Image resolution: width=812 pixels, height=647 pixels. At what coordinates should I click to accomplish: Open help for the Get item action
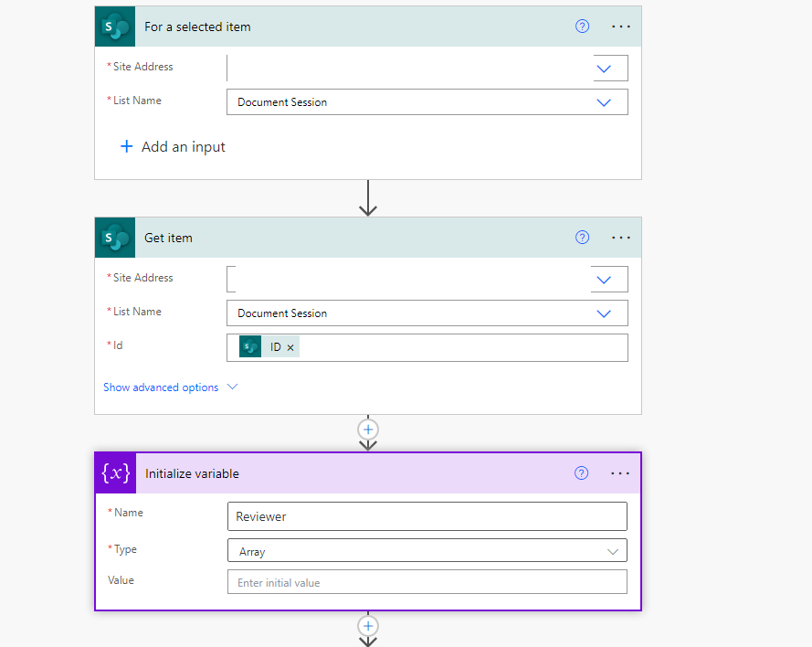click(582, 238)
